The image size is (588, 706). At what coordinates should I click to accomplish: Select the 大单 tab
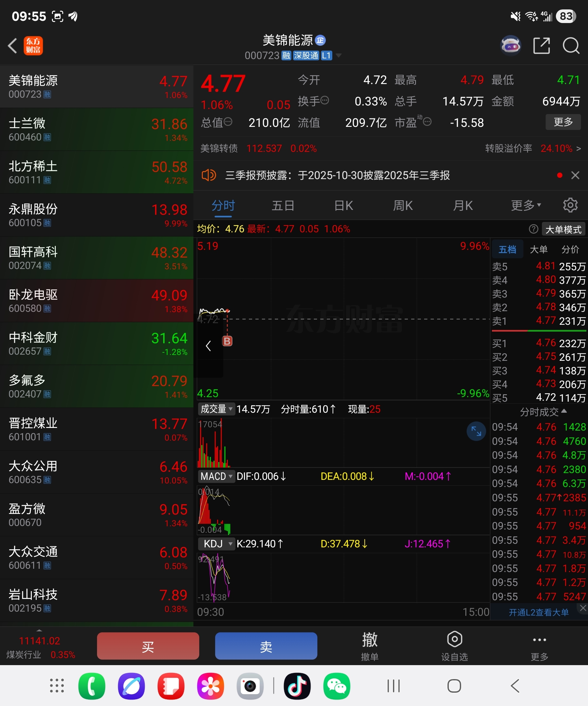click(539, 250)
